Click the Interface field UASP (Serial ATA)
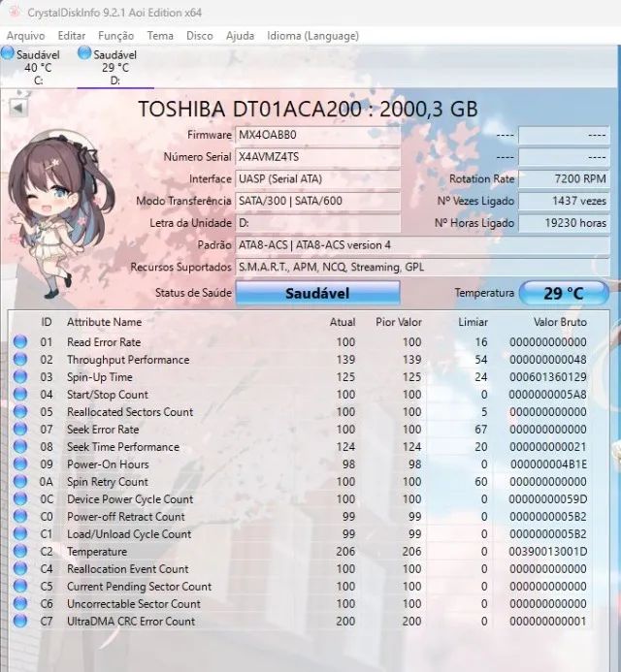The width and height of the screenshot is (621, 672). point(318,178)
